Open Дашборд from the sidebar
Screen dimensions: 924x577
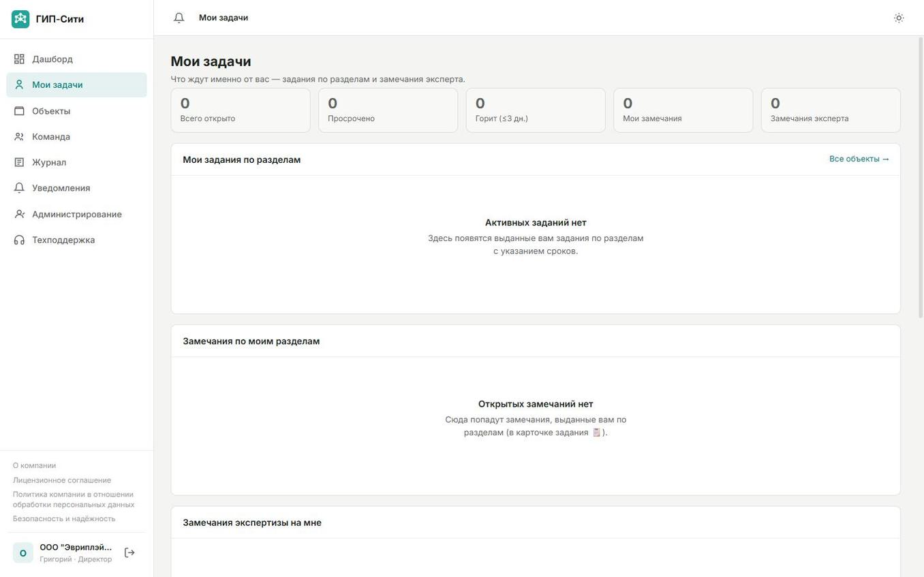76,59
